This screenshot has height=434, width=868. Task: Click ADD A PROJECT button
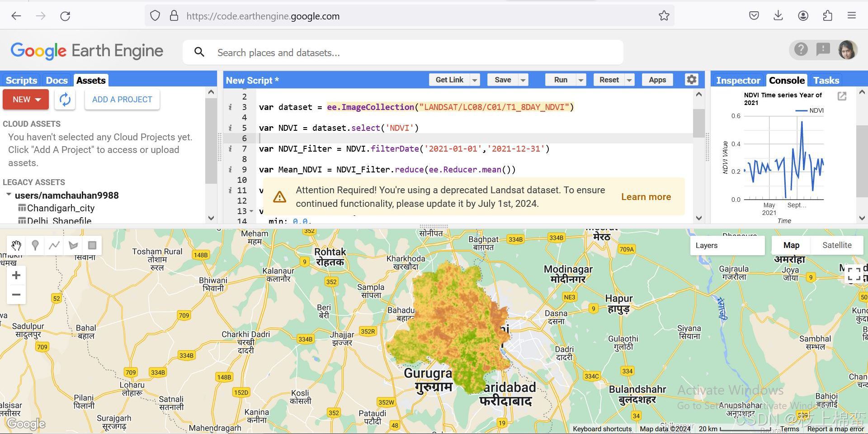pyautogui.click(x=122, y=100)
